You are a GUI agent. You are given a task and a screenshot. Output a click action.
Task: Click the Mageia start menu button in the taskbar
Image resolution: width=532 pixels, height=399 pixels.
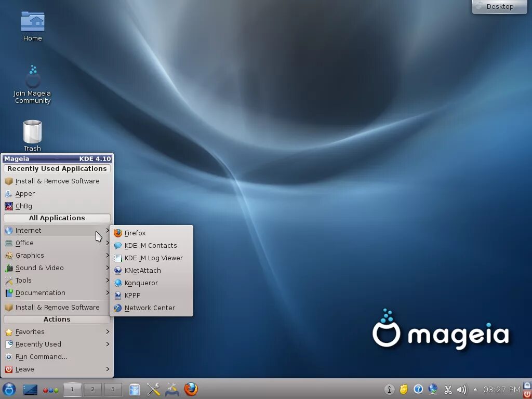pyautogui.click(x=9, y=389)
